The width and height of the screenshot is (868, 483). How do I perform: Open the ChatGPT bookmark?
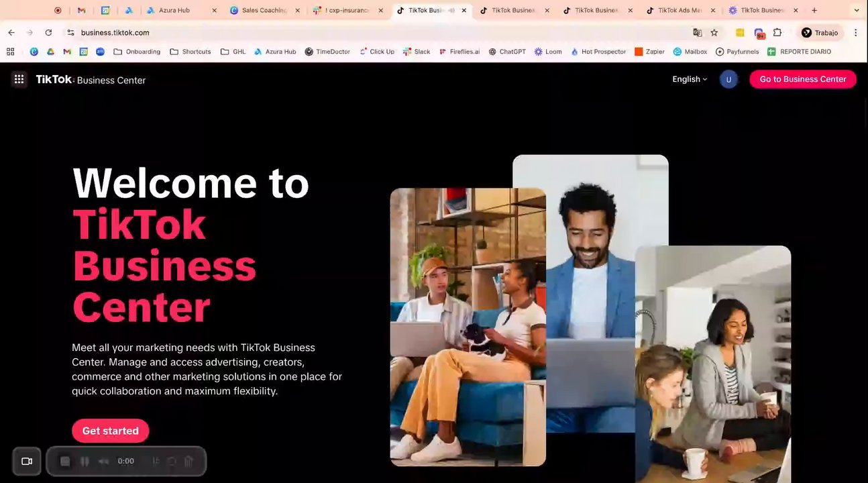point(507,52)
